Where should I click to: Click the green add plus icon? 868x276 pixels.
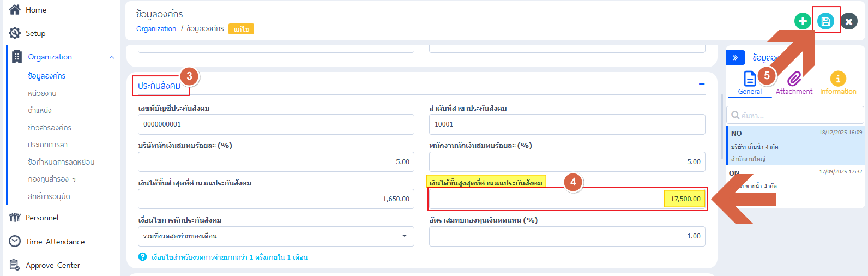pos(802,22)
